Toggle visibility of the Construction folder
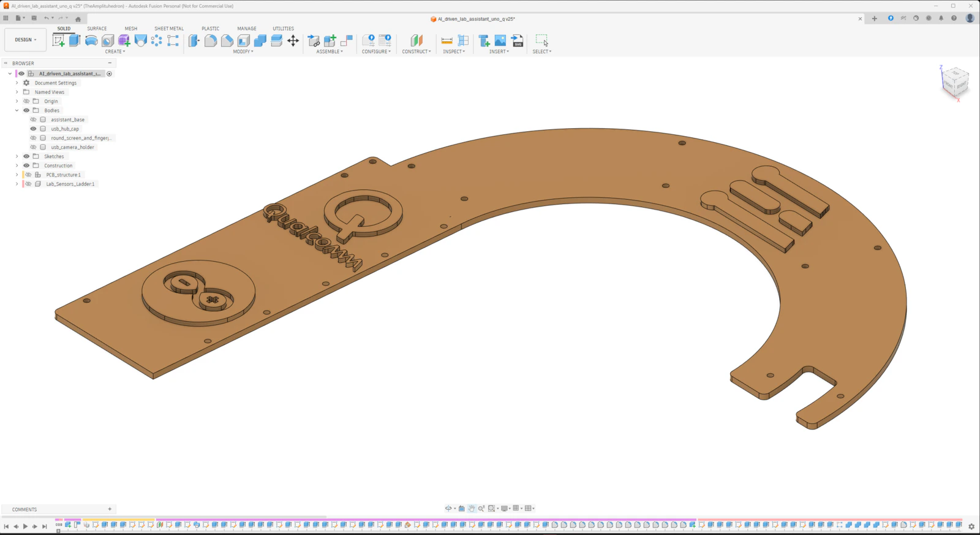 pos(26,165)
